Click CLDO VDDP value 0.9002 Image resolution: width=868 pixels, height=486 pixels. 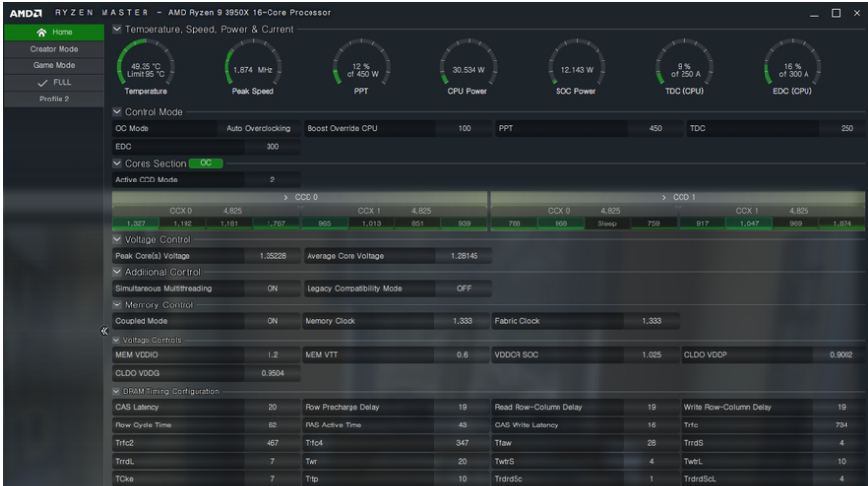point(841,355)
